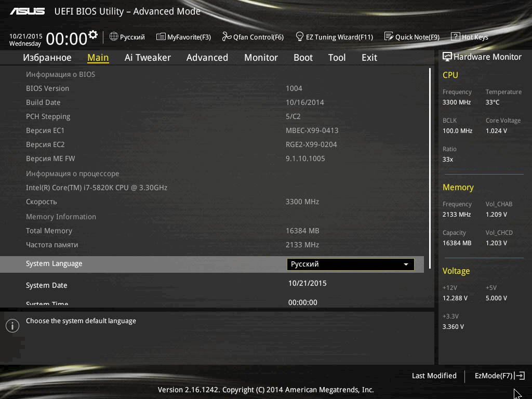The image size is (532, 399).
Task: Click the EzMode exit arrow icon
Action: [520, 376]
